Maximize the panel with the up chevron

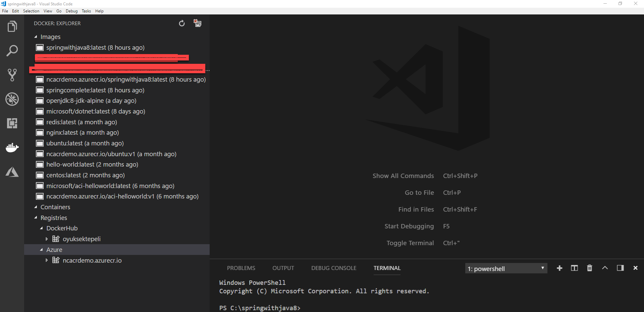[605, 268]
